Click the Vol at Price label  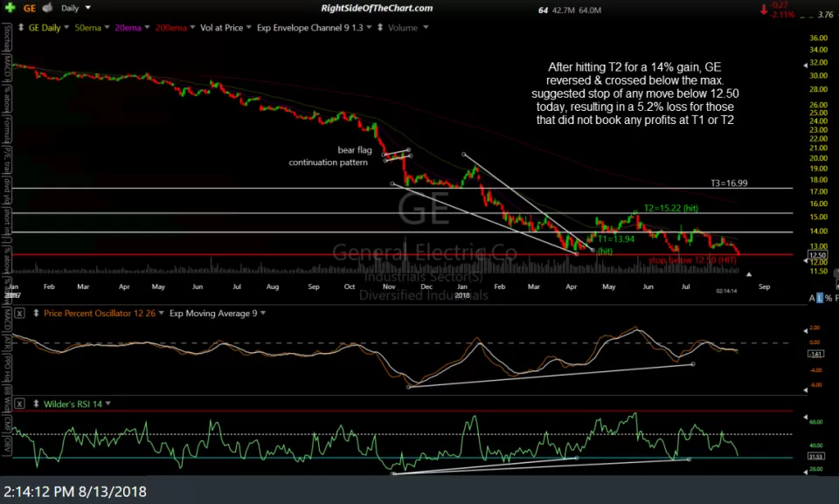click(x=221, y=27)
